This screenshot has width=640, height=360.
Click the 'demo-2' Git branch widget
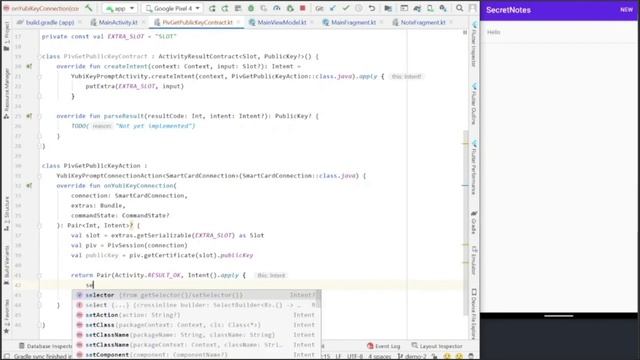tap(412, 356)
